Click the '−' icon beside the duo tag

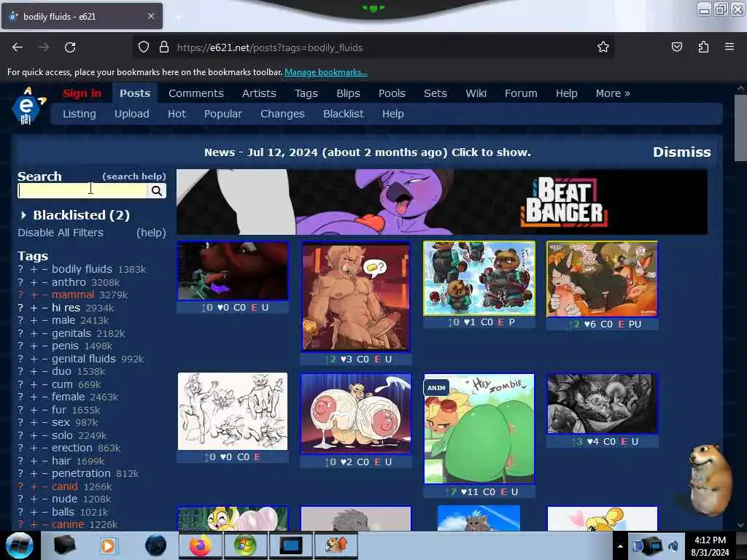(44, 371)
